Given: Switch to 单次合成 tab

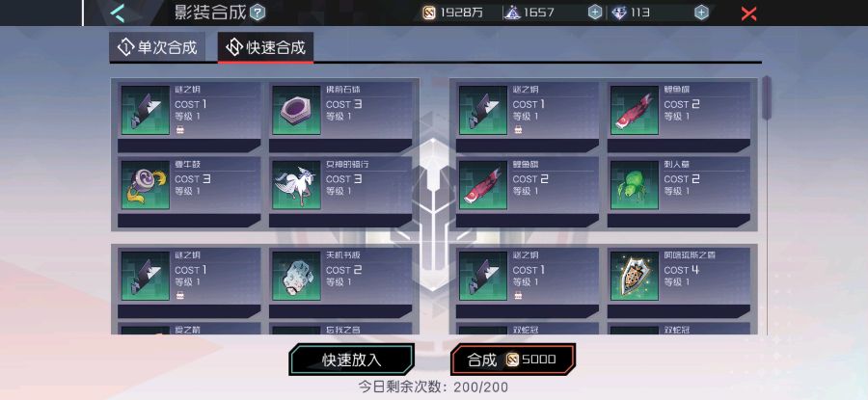Looking at the screenshot, I should 157,47.
